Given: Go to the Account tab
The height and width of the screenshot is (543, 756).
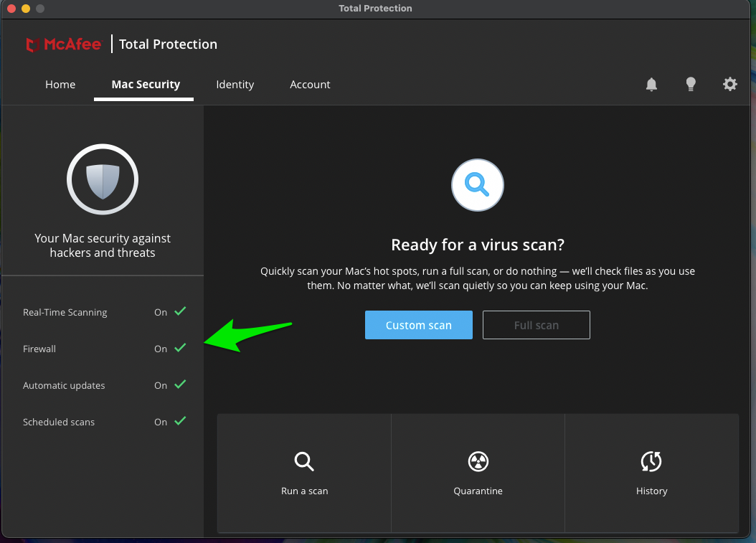Looking at the screenshot, I should point(310,85).
